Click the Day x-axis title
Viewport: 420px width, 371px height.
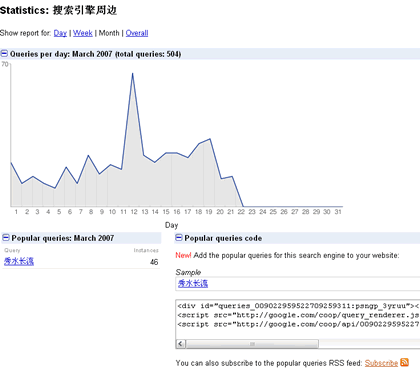pyautogui.click(x=171, y=225)
